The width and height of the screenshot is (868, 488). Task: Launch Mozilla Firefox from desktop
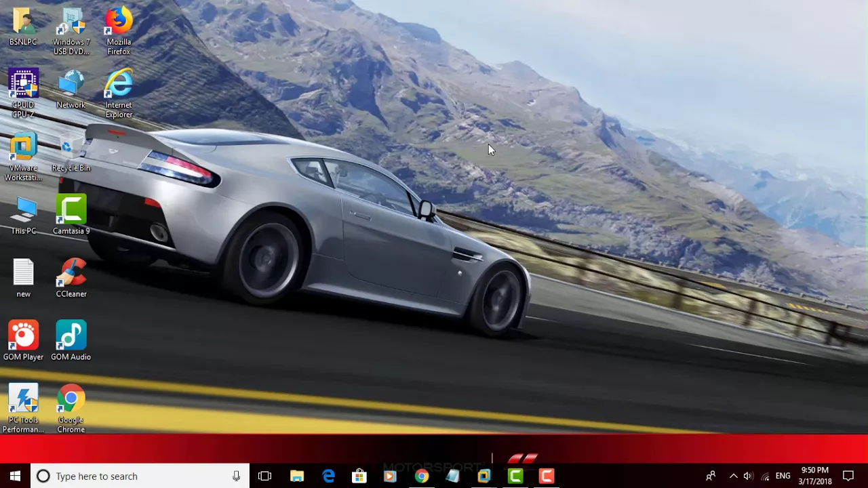point(119,32)
